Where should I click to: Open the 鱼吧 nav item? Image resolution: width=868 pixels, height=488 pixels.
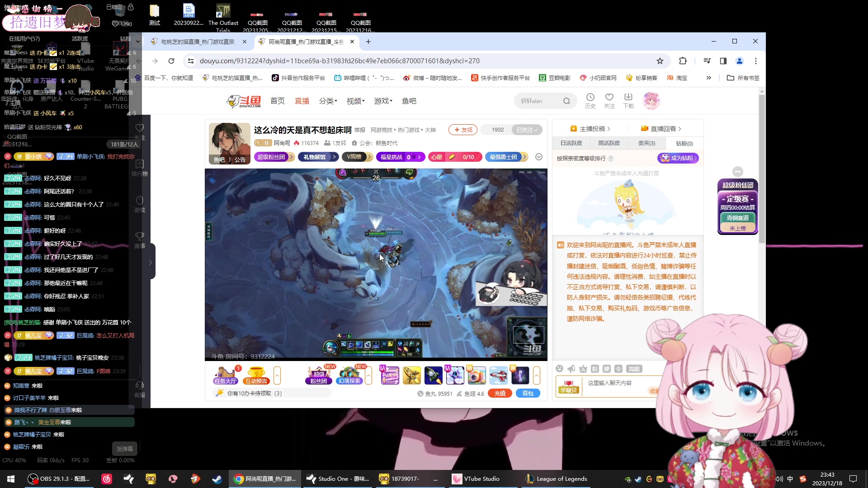pos(409,101)
